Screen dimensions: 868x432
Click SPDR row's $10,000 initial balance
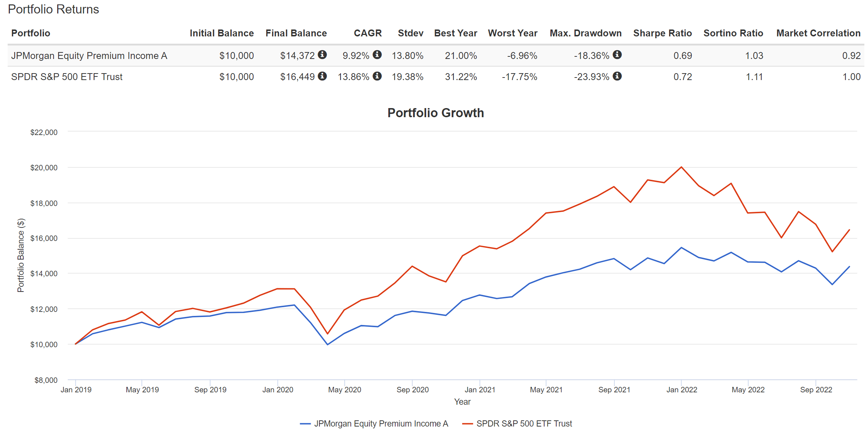(x=236, y=77)
